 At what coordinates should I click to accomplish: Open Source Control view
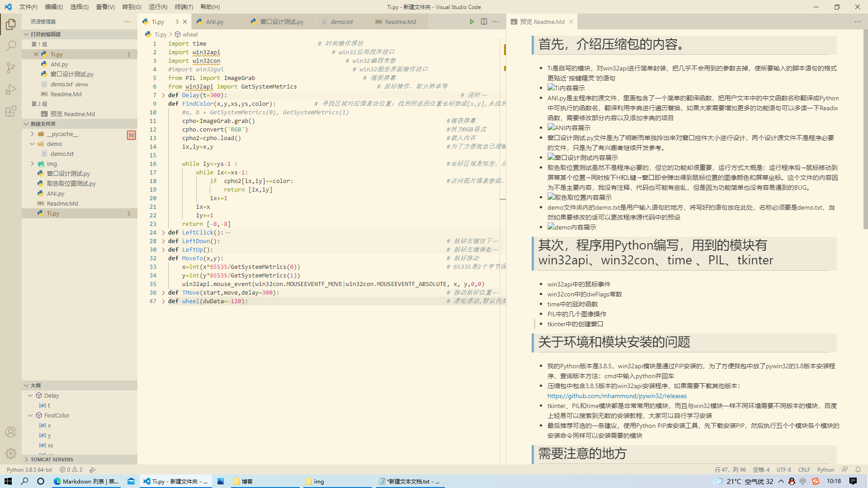pos(11,68)
